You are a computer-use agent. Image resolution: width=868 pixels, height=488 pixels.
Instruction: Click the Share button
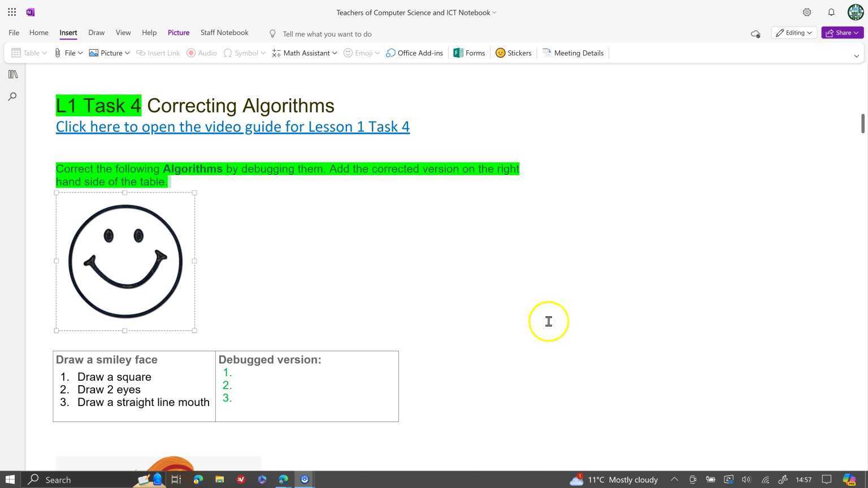tap(843, 32)
